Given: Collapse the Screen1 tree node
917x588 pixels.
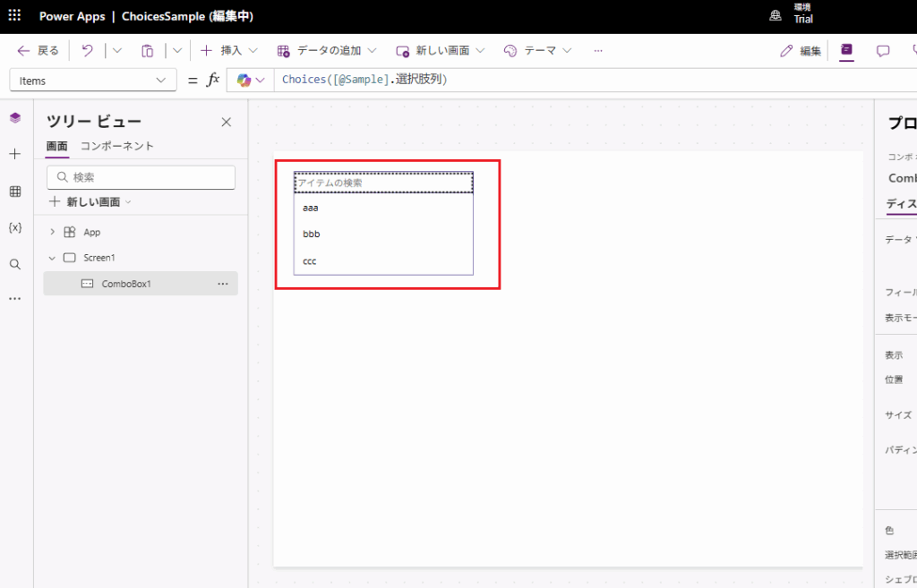Looking at the screenshot, I should point(52,258).
